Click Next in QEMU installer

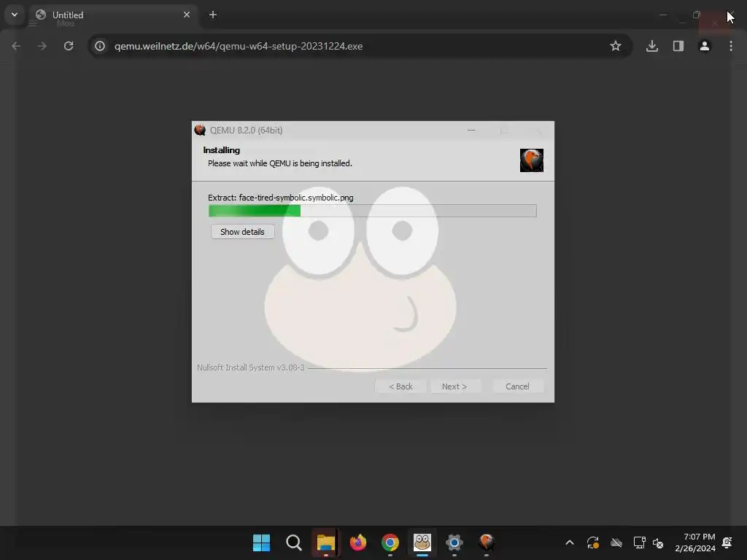pos(454,386)
